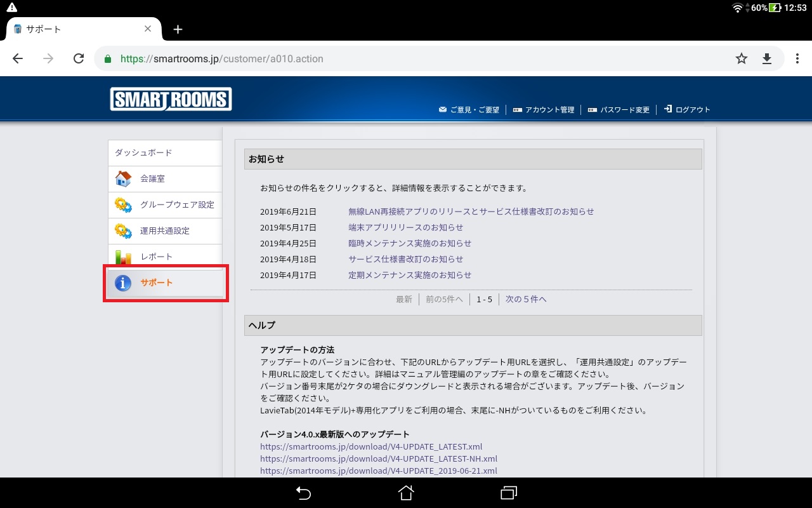The height and width of the screenshot is (508, 812).
Task: Click the グループウェア設定 gears icon
Action: coord(123,205)
